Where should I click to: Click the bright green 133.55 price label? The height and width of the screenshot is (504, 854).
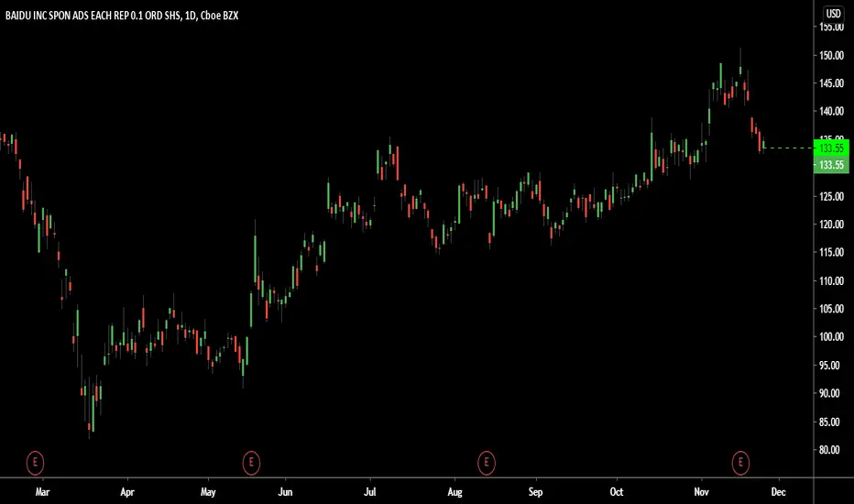[831, 148]
